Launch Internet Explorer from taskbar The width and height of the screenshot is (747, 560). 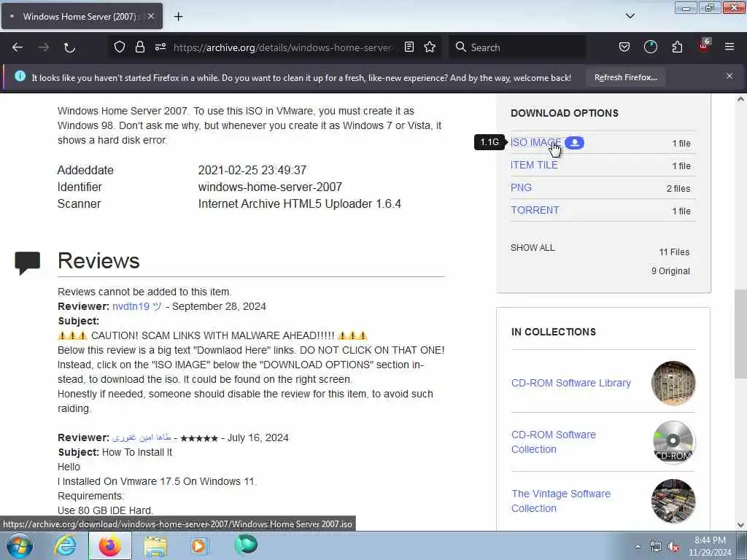point(65,545)
